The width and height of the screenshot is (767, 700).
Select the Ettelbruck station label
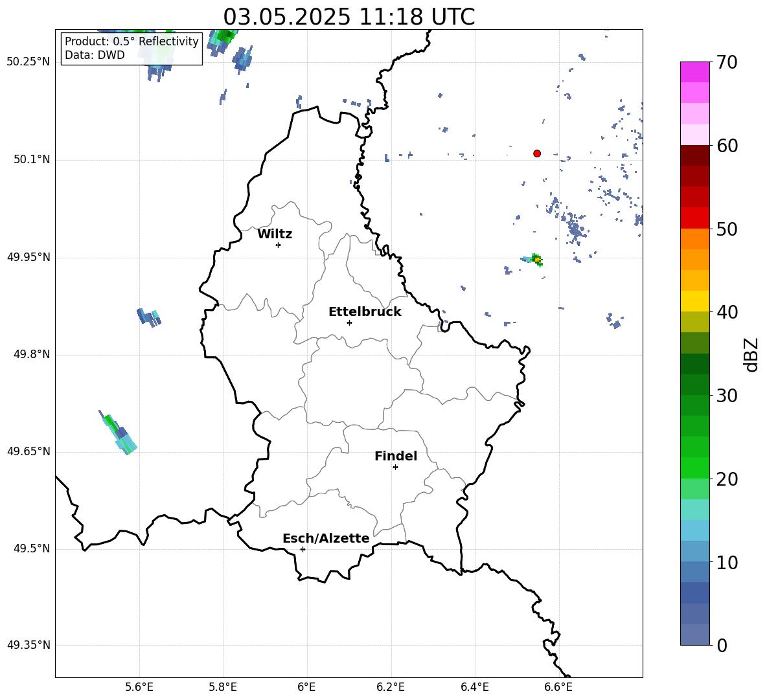point(365,312)
